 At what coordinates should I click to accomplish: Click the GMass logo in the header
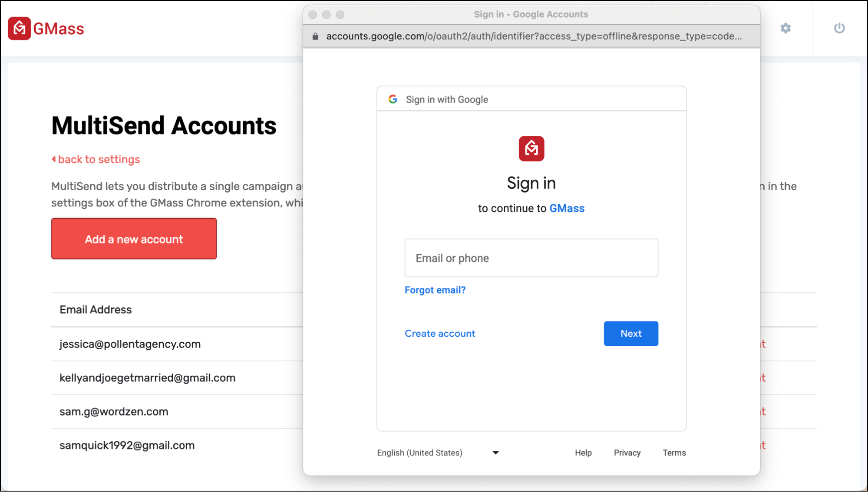click(x=46, y=29)
